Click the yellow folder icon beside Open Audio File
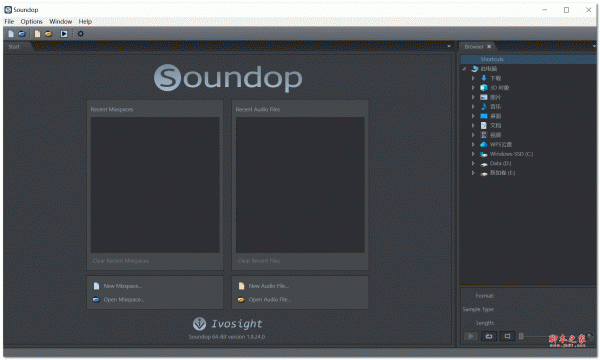Image resolution: width=600 pixels, height=360 pixels. (x=241, y=300)
